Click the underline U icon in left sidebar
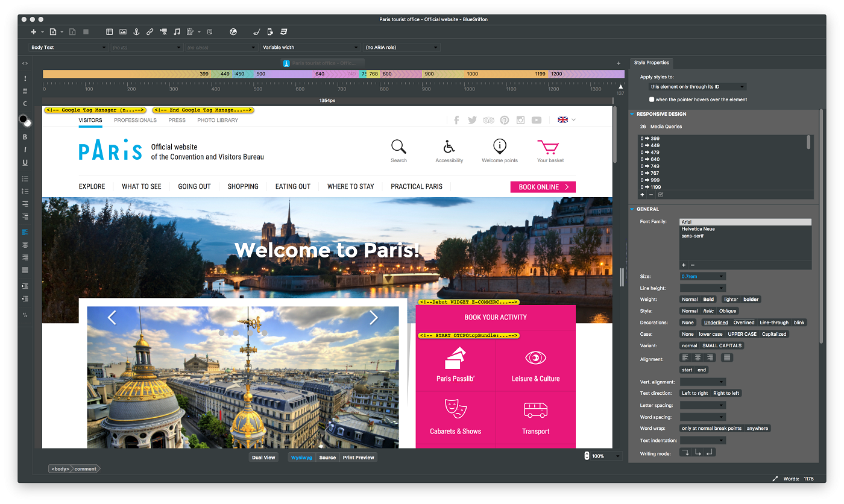Image resolution: width=844 pixels, height=504 pixels. (x=25, y=162)
